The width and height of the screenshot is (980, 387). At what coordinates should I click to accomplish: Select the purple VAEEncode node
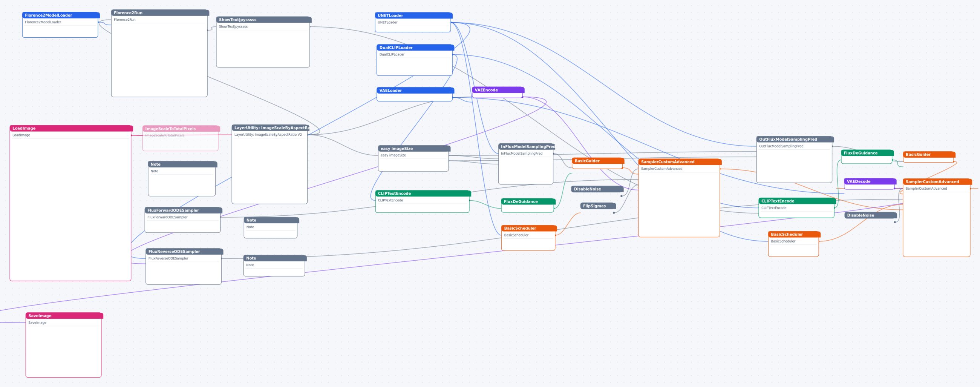click(x=498, y=92)
